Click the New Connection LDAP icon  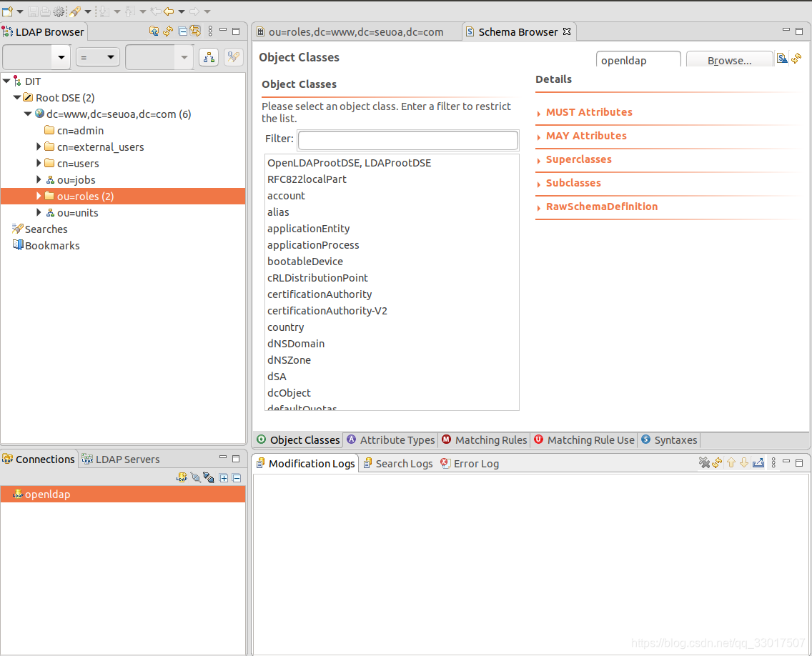pos(182,478)
